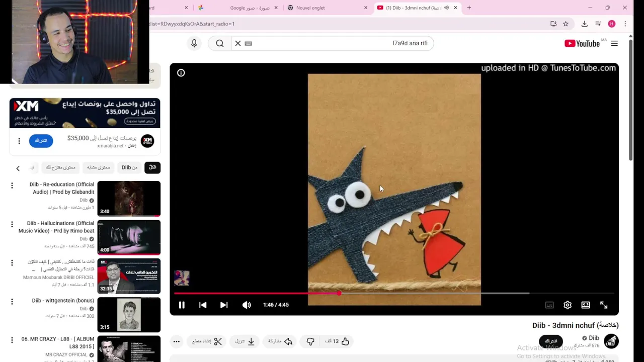644x362 pixels.
Task: Go to YouTube home via logo
Action: 582,44
